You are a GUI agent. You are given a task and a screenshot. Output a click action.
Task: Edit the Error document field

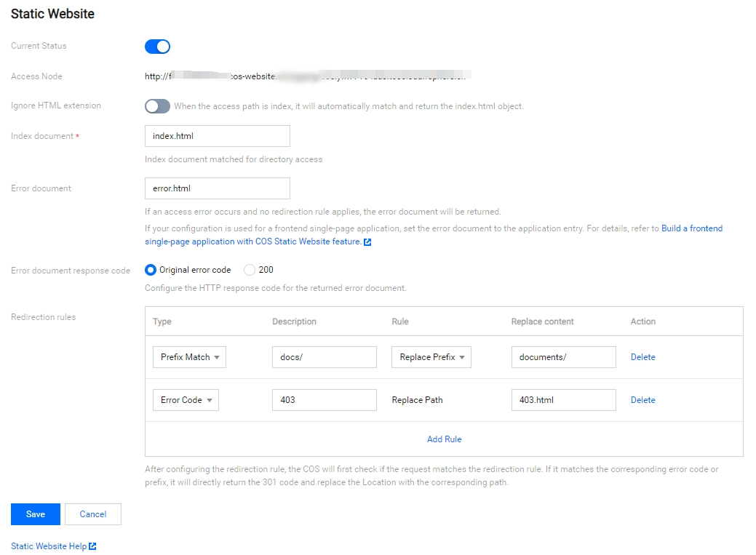pos(218,188)
